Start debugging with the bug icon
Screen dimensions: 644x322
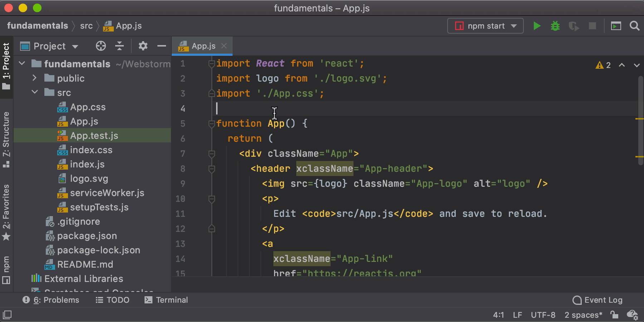(x=555, y=25)
